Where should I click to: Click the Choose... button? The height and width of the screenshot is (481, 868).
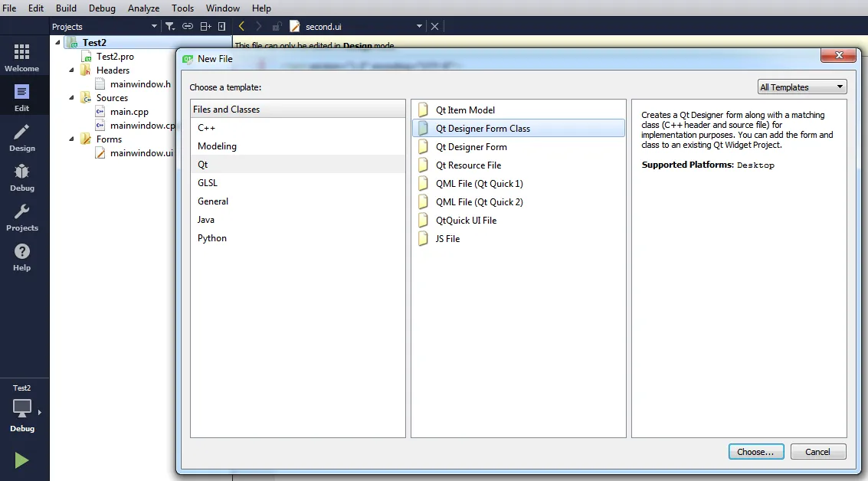coord(755,452)
